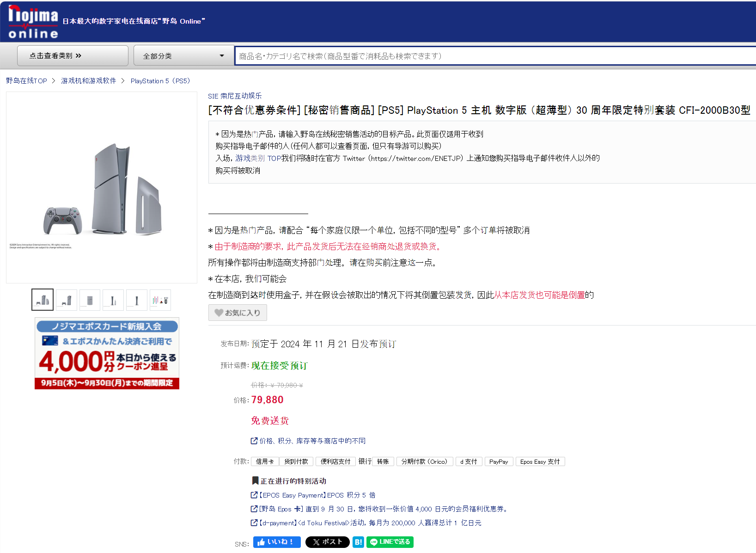Click the double chevron on 点击查看类别
Viewport: 756px width, 553px height.
78,55
